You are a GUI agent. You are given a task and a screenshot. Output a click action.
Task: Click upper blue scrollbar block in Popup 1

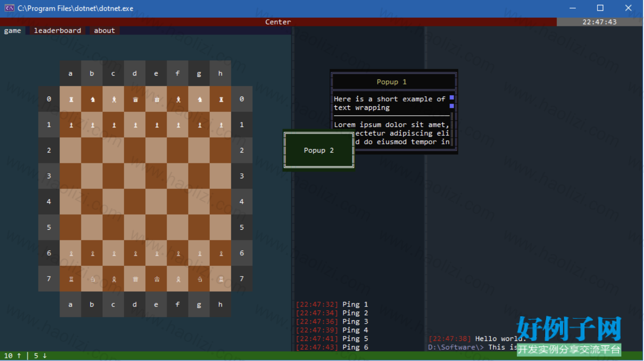click(x=452, y=97)
